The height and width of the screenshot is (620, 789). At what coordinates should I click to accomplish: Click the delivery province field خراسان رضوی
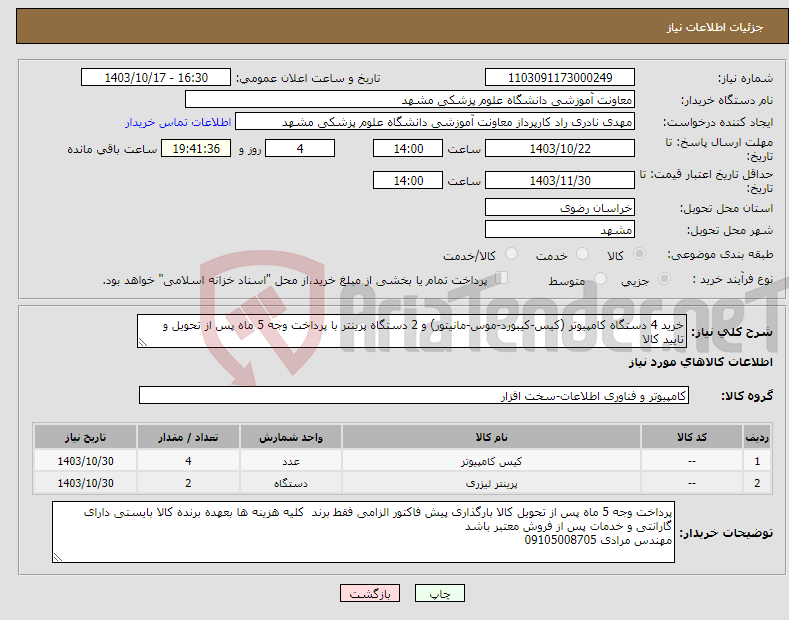[560, 207]
